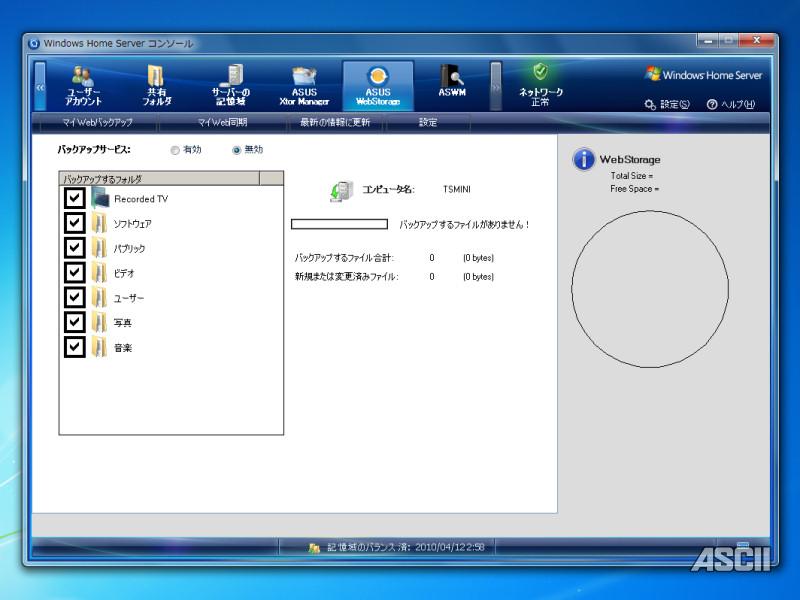Uncheck the ソフトウェア folder checkbox
This screenshot has width=800, height=600.
point(75,223)
